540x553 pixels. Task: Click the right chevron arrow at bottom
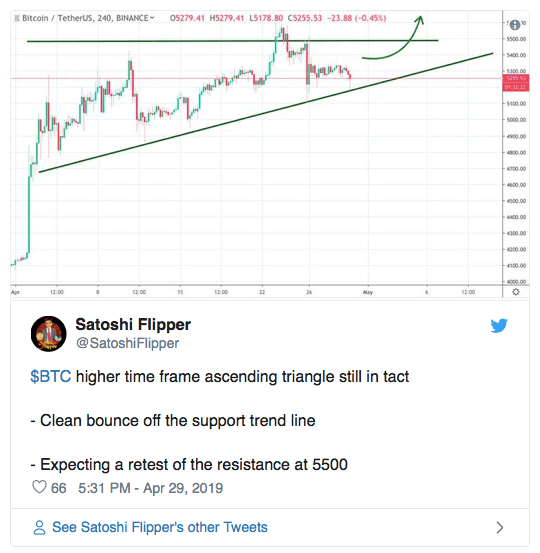coord(499,527)
